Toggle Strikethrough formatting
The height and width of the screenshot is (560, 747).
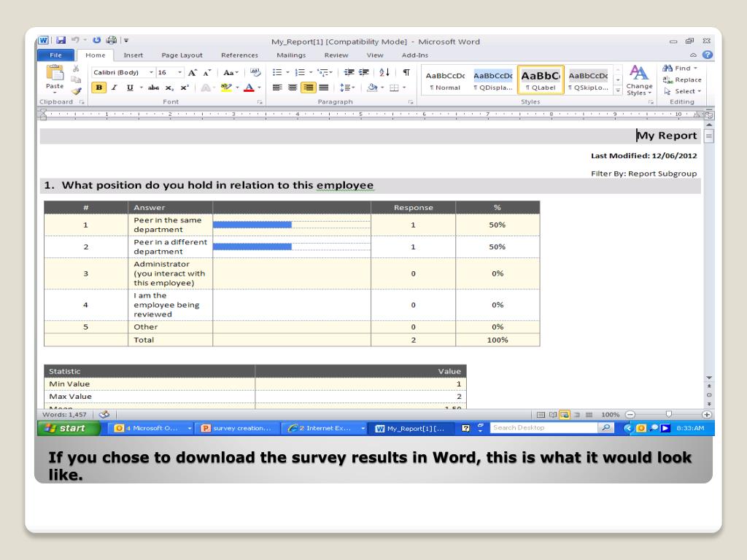pos(153,87)
